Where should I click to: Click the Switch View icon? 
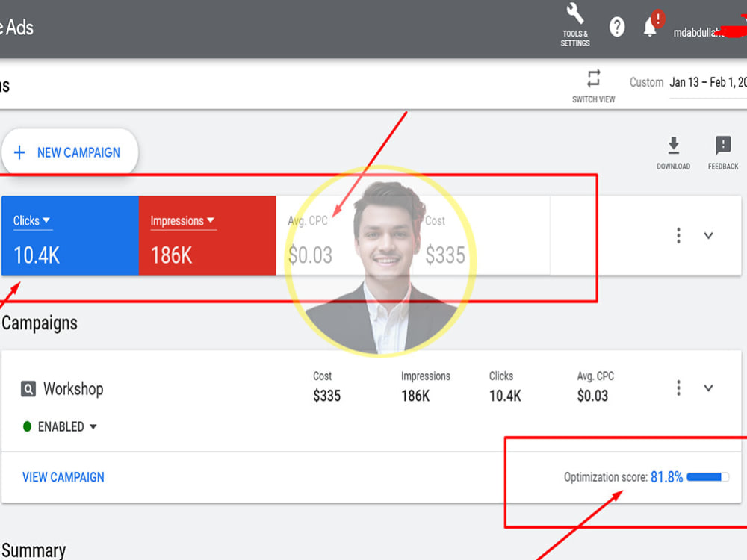tap(594, 78)
